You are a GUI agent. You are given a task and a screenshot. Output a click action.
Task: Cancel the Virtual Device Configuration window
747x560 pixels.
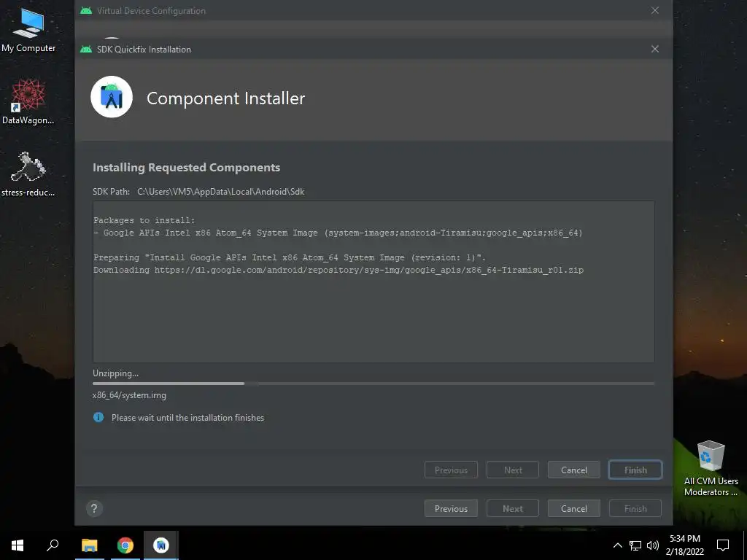coord(573,508)
